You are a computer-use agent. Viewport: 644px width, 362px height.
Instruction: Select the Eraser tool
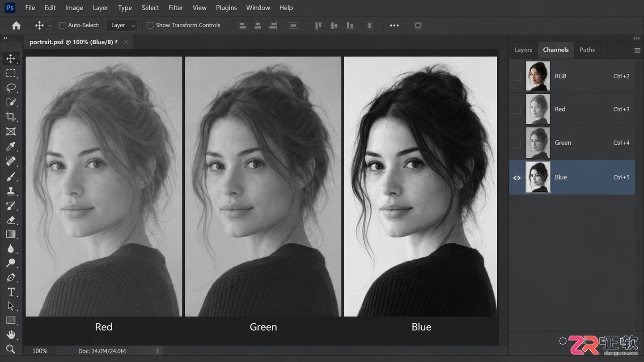coord(11,220)
